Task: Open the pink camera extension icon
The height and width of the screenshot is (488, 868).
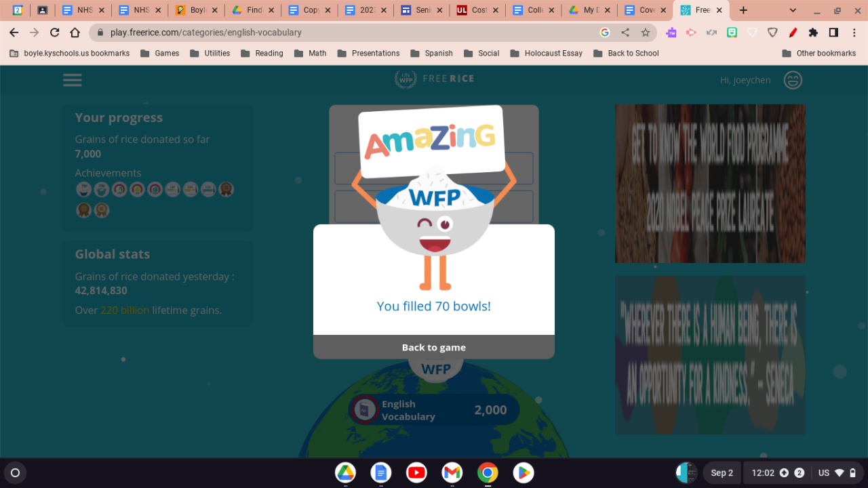Action: click(x=691, y=33)
